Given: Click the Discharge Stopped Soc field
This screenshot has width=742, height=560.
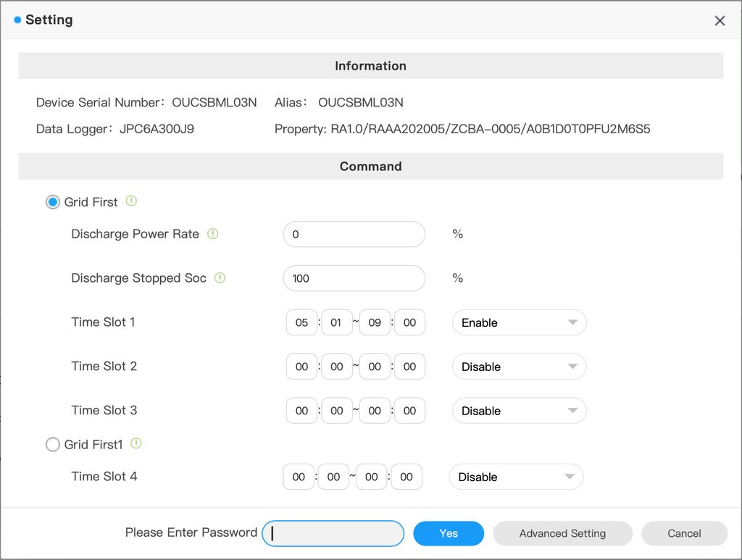Looking at the screenshot, I should click(354, 278).
